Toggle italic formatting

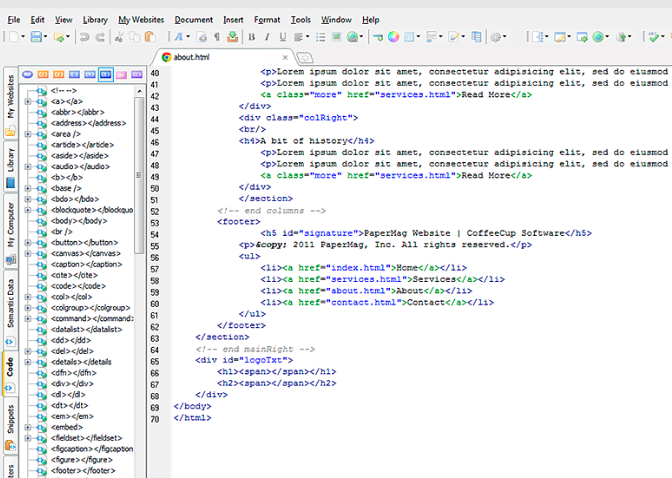tap(267, 37)
